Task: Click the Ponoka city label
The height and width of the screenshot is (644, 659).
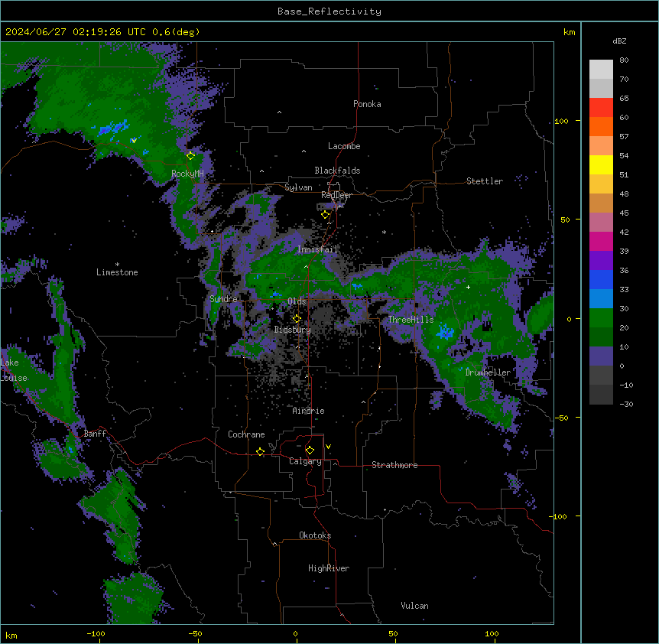Action: (367, 104)
